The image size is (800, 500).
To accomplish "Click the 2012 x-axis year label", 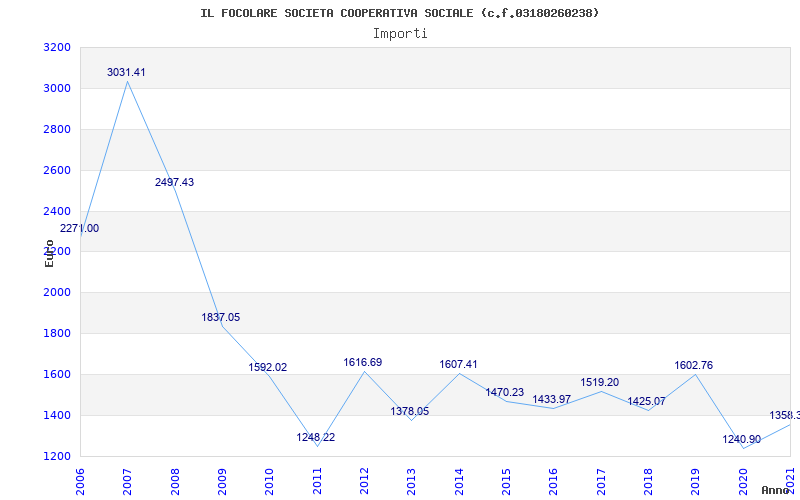I will click(364, 481).
